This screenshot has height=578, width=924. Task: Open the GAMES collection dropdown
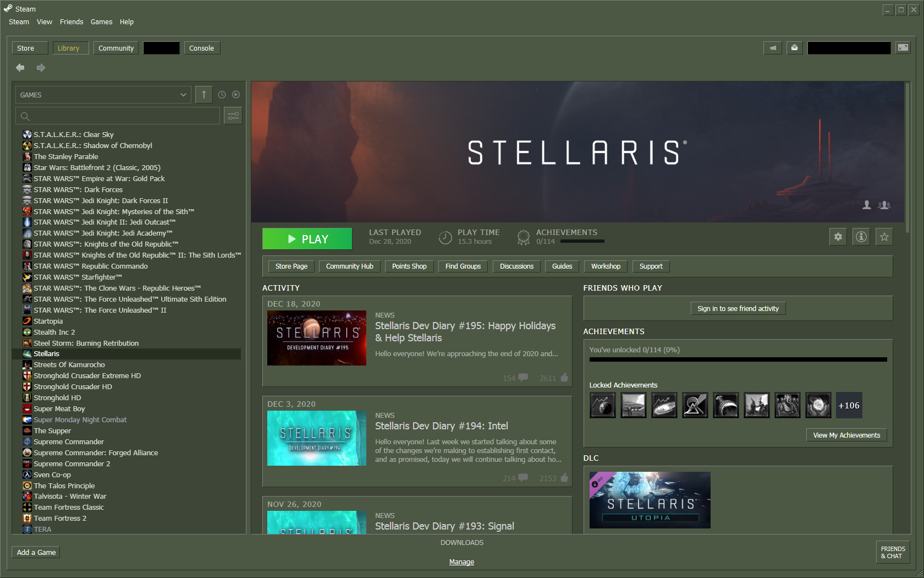point(103,95)
